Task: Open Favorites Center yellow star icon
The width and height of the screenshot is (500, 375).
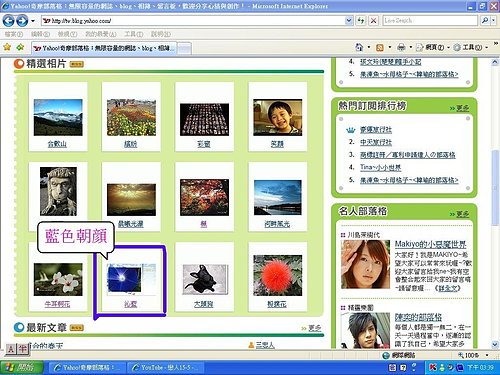Action: point(7,47)
